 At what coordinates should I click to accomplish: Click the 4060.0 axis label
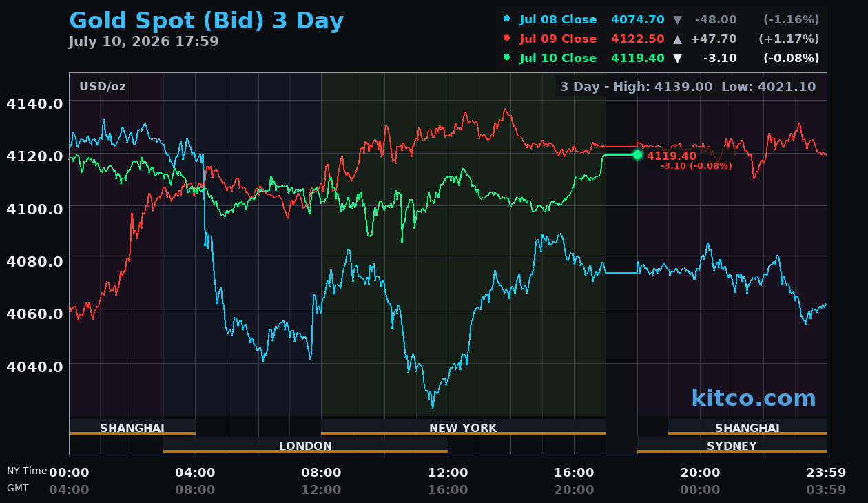34,314
